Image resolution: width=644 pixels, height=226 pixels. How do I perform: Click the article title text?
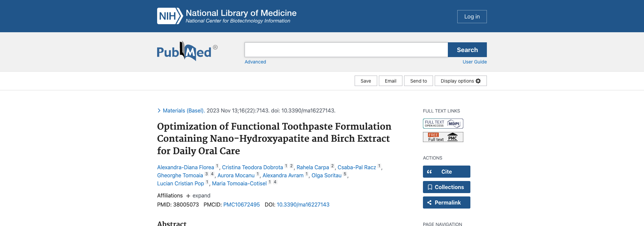274,138
